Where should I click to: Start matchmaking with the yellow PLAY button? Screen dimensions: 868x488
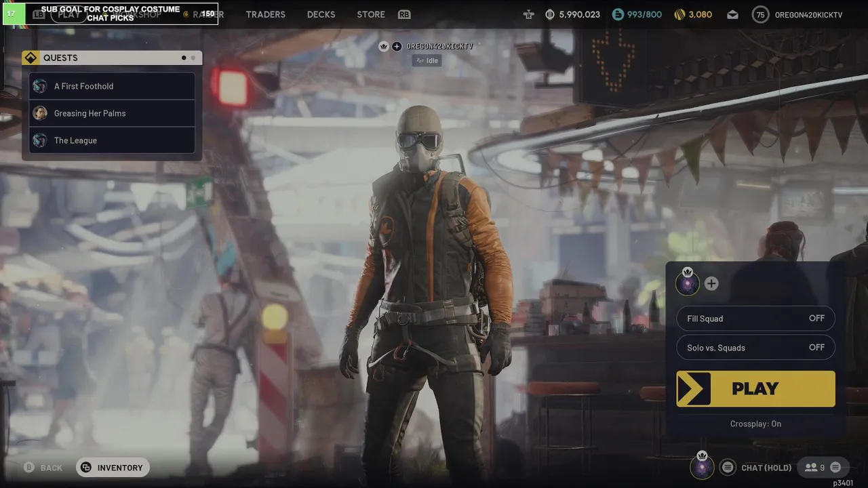click(755, 388)
